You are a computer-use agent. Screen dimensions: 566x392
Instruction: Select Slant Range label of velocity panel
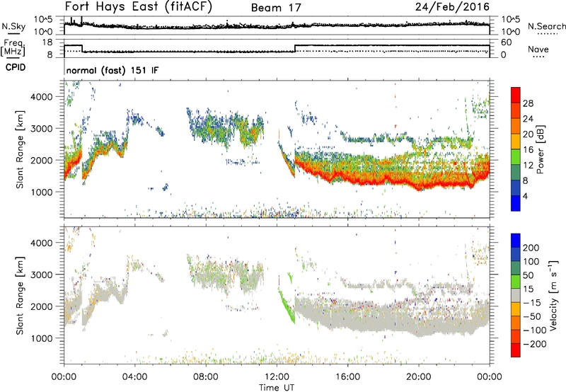tap(20, 296)
